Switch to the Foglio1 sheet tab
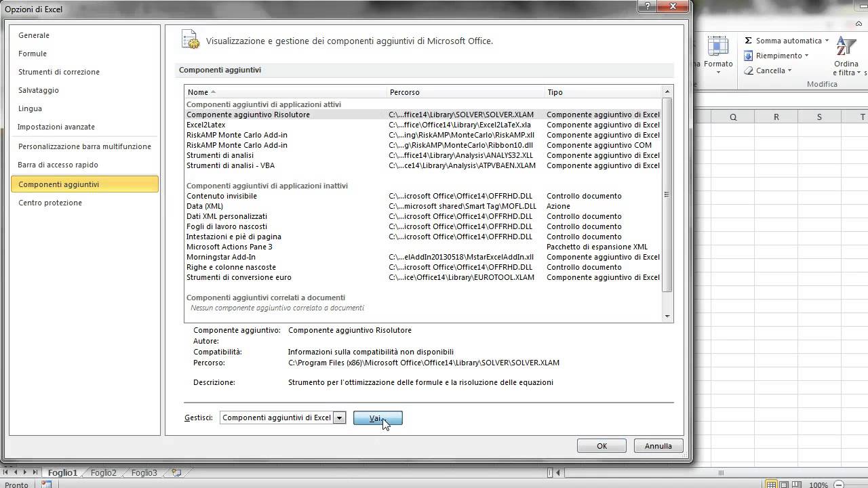The width and height of the screenshot is (868, 488). (x=62, y=473)
